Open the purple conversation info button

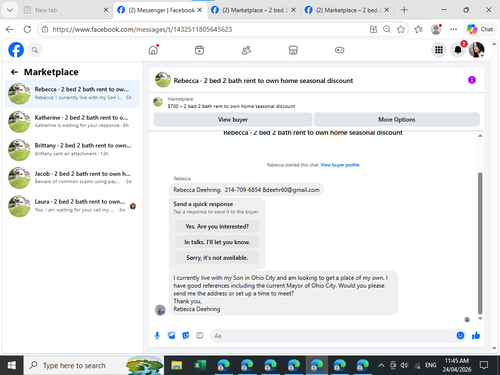pos(472,80)
